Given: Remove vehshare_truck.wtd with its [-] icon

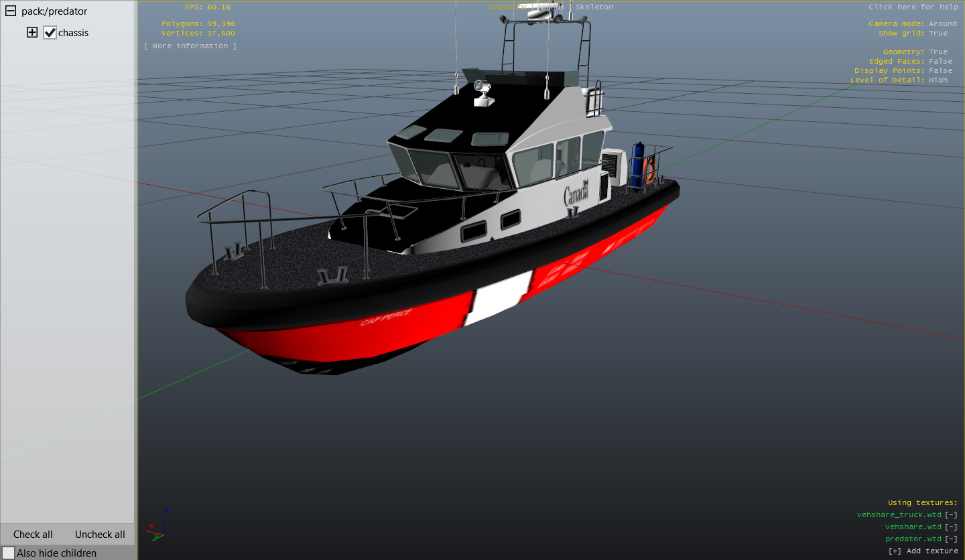Looking at the screenshot, I should click(951, 514).
